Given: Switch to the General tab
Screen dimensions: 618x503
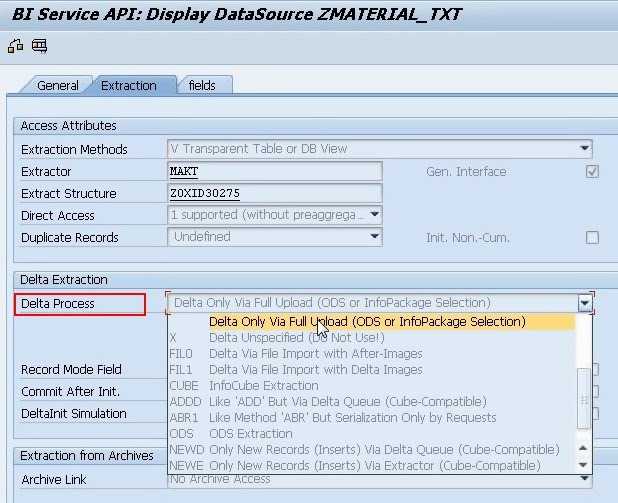Looking at the screenshot, I should click(x=58, y=86).
